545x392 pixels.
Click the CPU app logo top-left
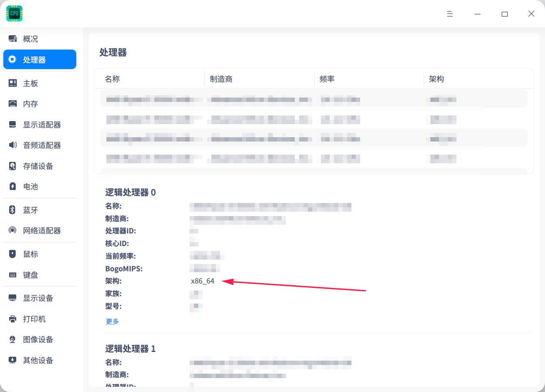coord(14,13)
